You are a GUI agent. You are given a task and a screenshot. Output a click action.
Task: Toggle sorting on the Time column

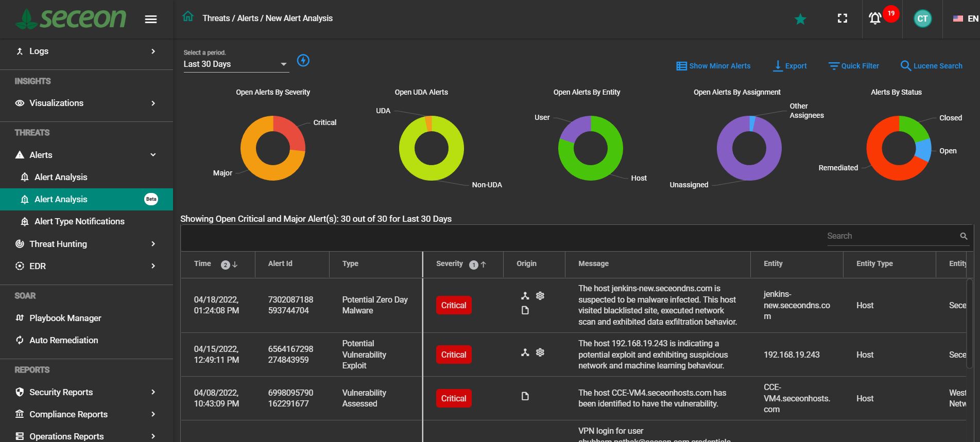tap(202, 263)
